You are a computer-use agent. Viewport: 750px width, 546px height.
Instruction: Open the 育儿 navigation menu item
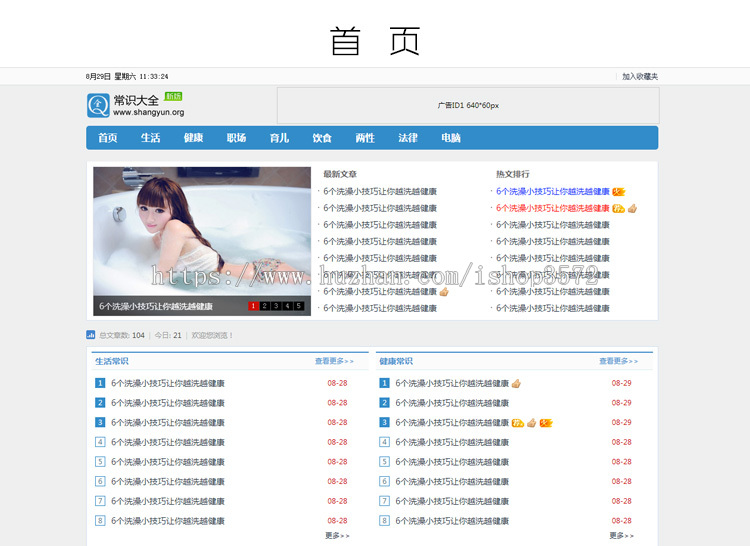pos(279,138)
